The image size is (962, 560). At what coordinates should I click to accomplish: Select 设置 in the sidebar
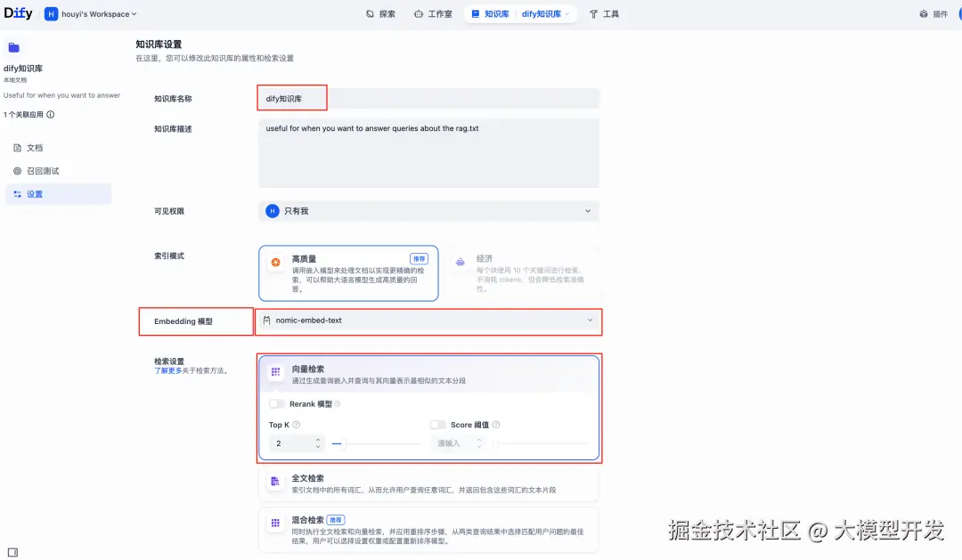pos(58,194)
